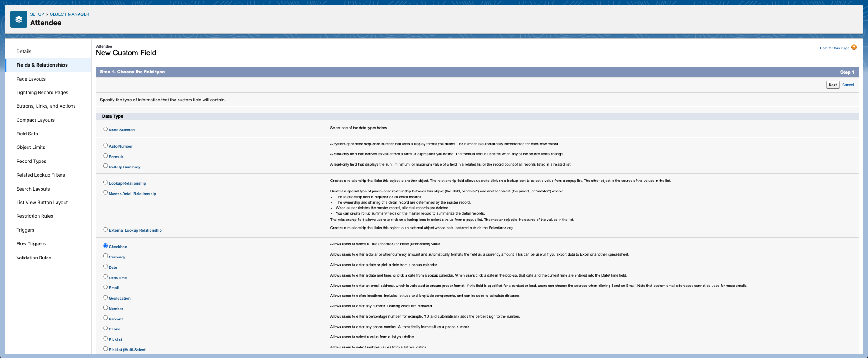Click the SETUP breadcrumb link
Viewport: 868px width, 358px height.
pyautogui.click(x=37, y=14)
